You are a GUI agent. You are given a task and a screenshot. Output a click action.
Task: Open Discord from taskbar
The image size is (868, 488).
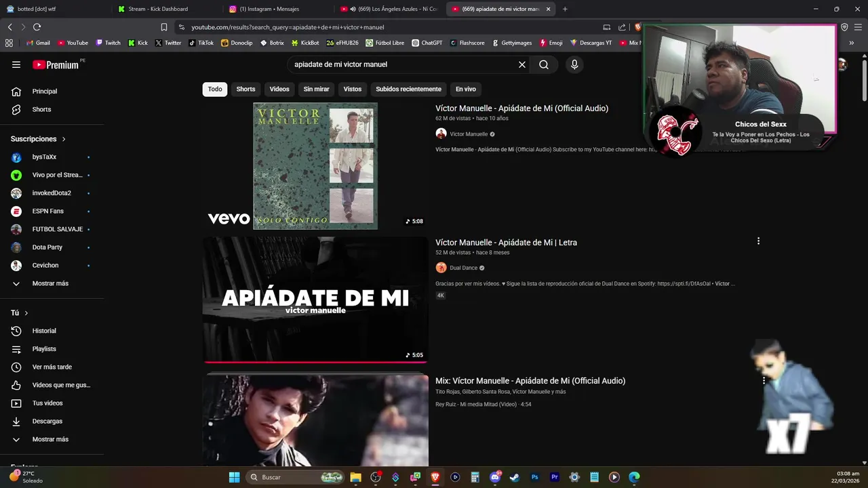[x=495, y=477]
